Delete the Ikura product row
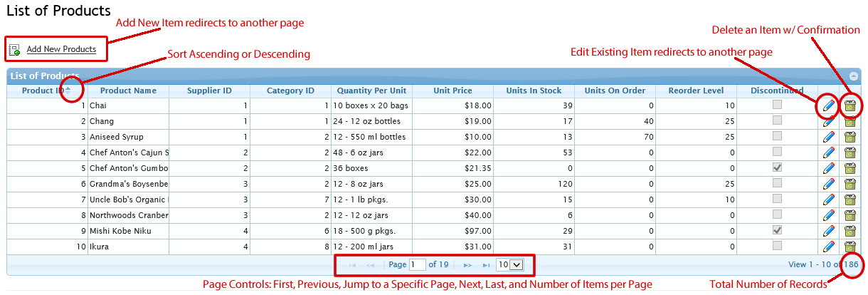This screenshot has width=868, height=295. (x=850, y=247)
